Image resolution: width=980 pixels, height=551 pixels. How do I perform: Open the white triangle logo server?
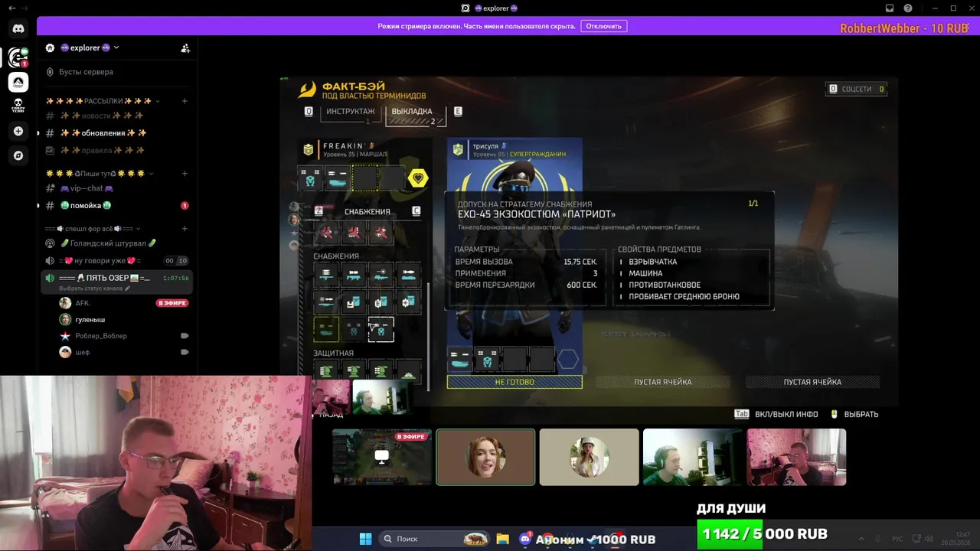(x=18, y=81)
